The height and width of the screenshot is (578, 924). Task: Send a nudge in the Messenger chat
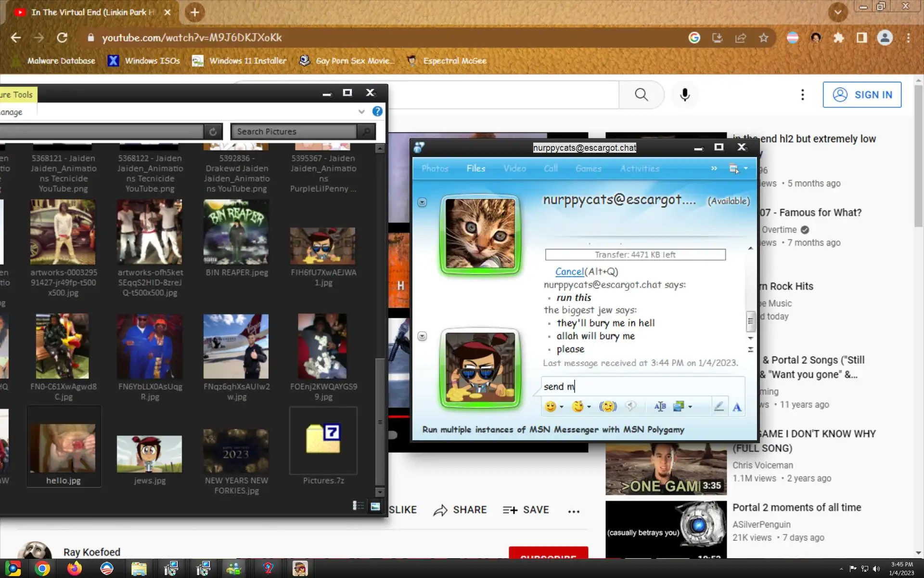coord(608,407)
